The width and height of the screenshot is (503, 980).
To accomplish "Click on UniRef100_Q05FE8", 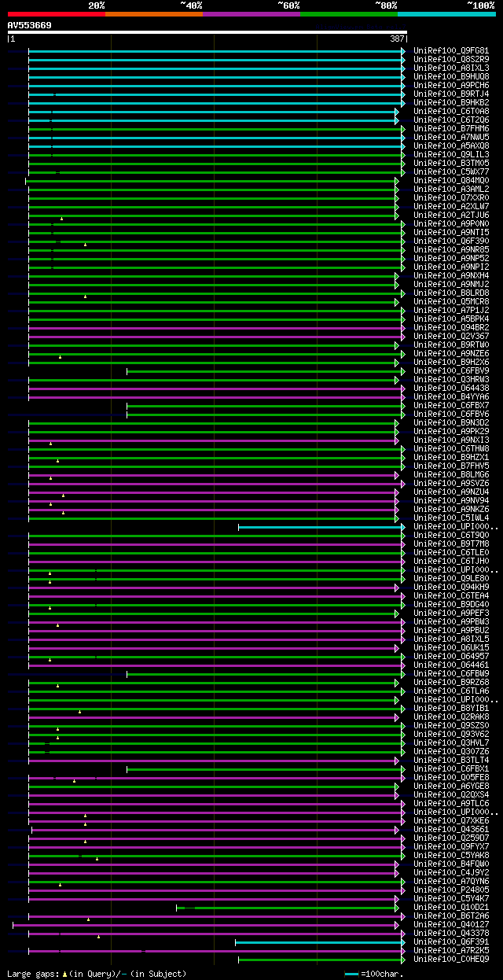I will coord(452,778).
